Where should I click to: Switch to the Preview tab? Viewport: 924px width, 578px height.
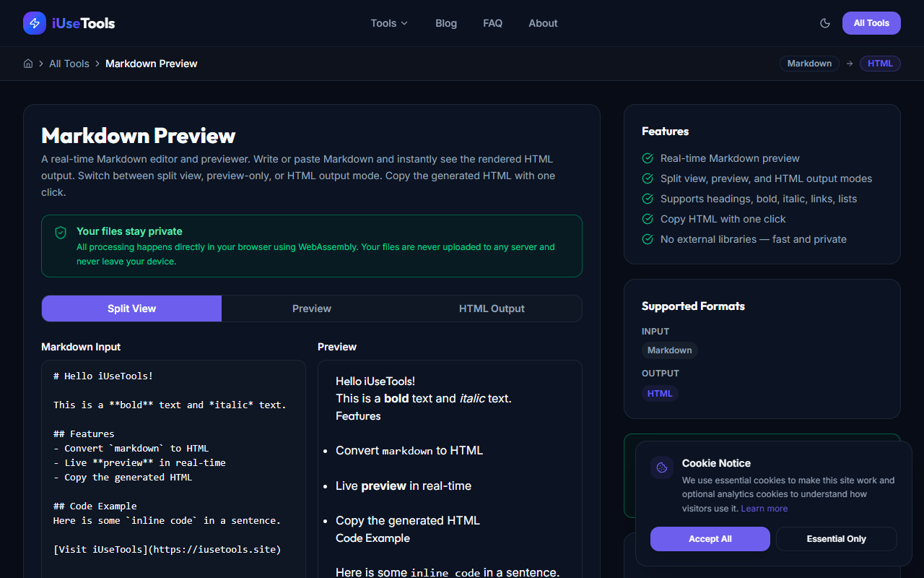point(312,309)
